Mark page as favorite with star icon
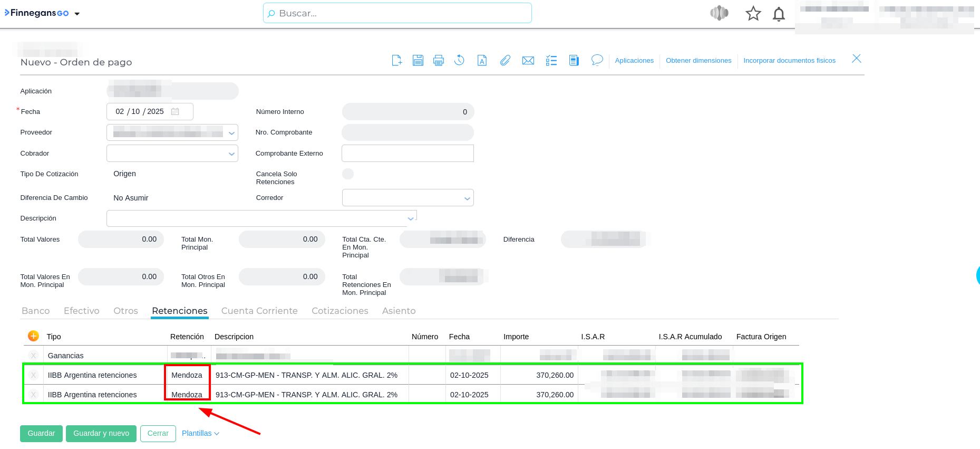Image resolution: width=980 pixels, height=449 pixels. coord(753,14)
